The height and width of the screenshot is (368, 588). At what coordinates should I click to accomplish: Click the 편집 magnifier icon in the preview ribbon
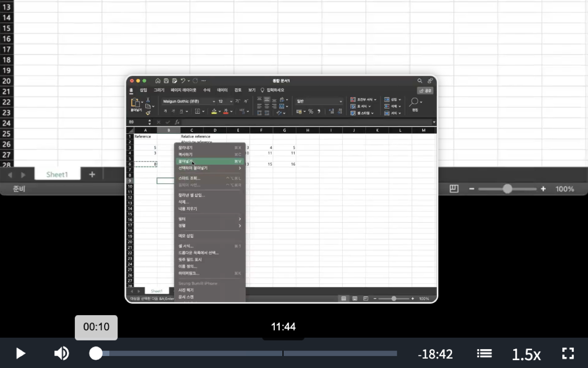click(x=414, y=102)
